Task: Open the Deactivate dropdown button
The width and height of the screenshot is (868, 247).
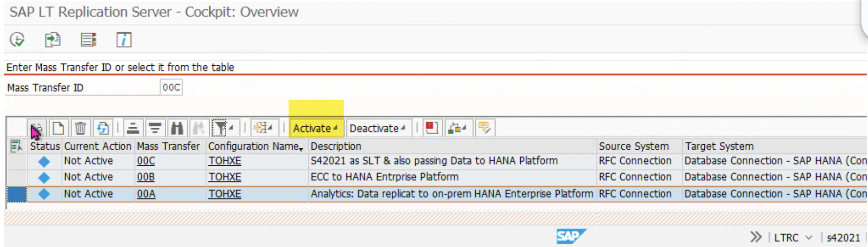Action: click(377, 128)
